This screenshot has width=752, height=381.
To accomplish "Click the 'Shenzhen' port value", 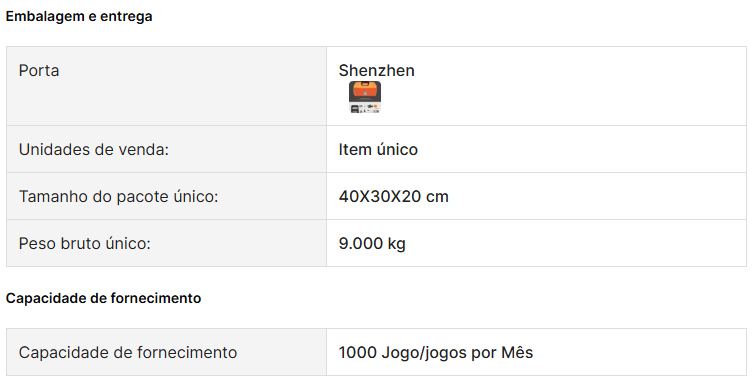I will coord(376,71).
